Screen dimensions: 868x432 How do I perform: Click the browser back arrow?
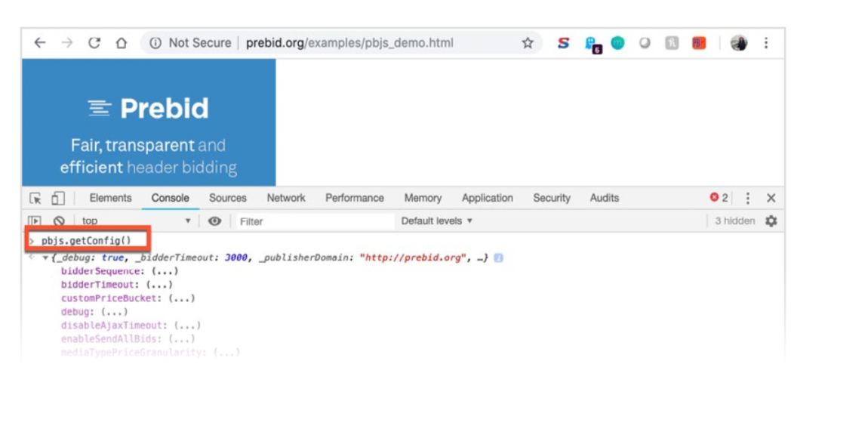(39, 43)
